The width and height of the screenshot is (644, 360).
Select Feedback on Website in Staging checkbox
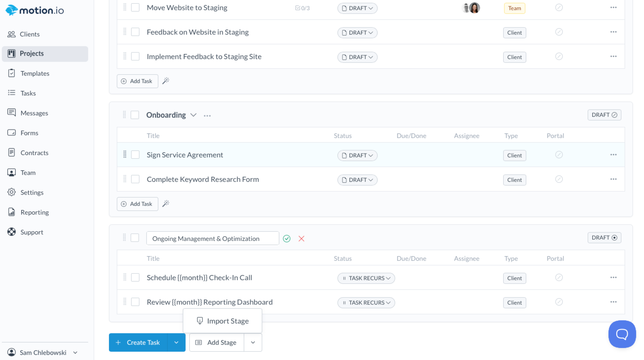[x=135, y=32]
